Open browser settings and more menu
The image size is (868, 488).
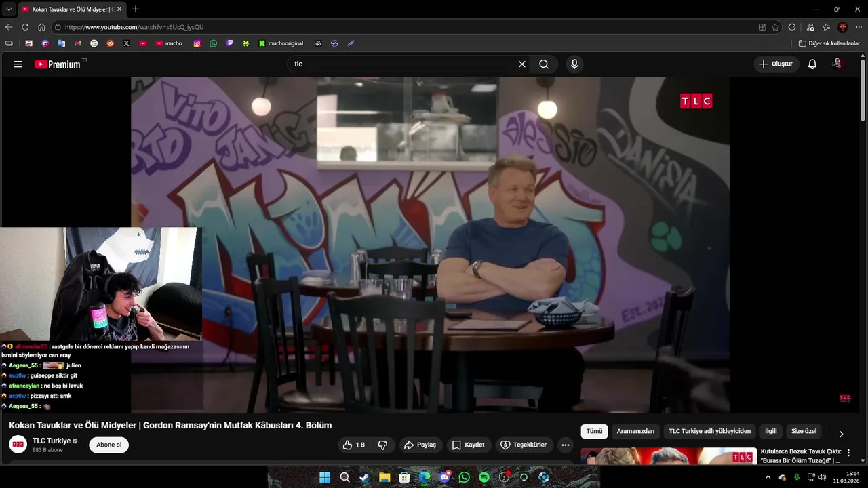pos(859,27)
